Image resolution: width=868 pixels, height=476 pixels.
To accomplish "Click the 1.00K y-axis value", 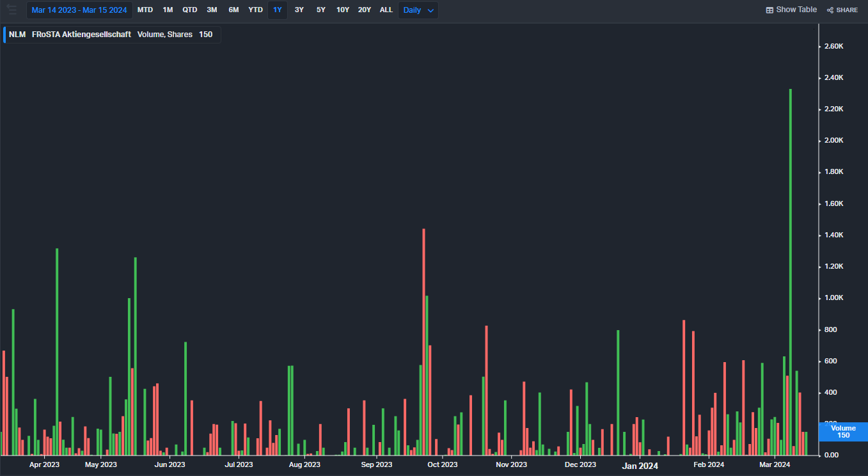I will click(833, 298).
